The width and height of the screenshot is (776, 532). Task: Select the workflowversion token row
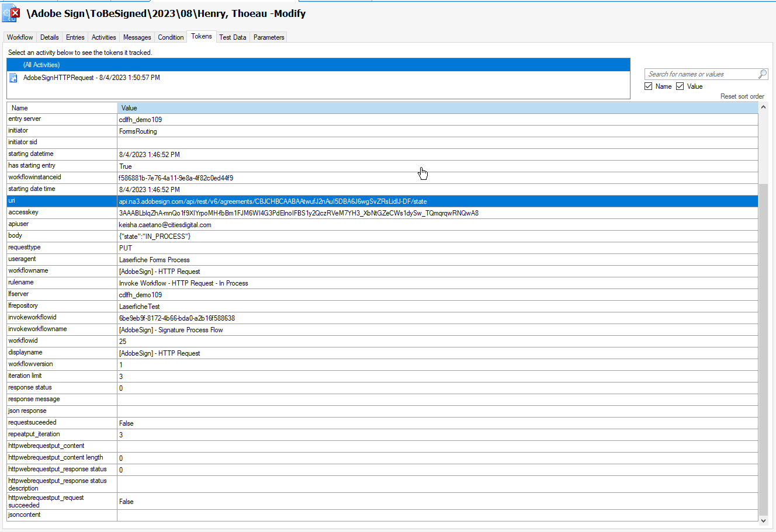[382, 364]
